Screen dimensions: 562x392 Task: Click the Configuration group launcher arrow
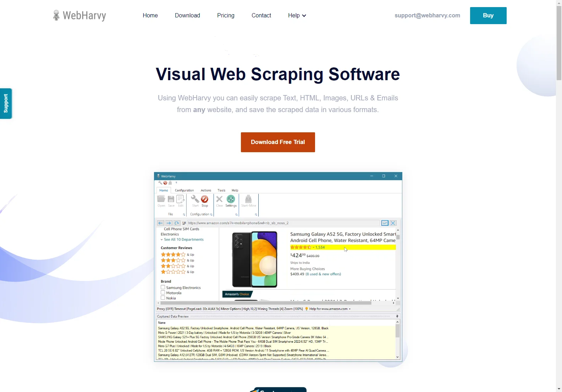(x=211, y=214)
